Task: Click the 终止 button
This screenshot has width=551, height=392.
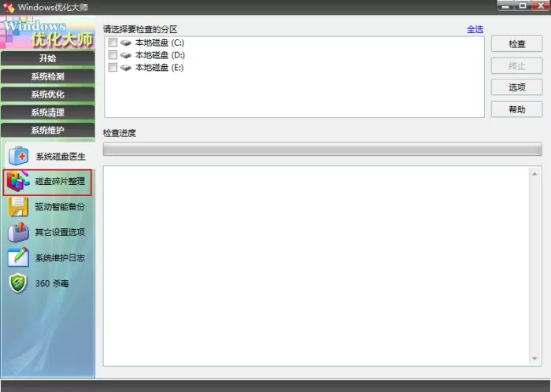Action: (516, 65)
